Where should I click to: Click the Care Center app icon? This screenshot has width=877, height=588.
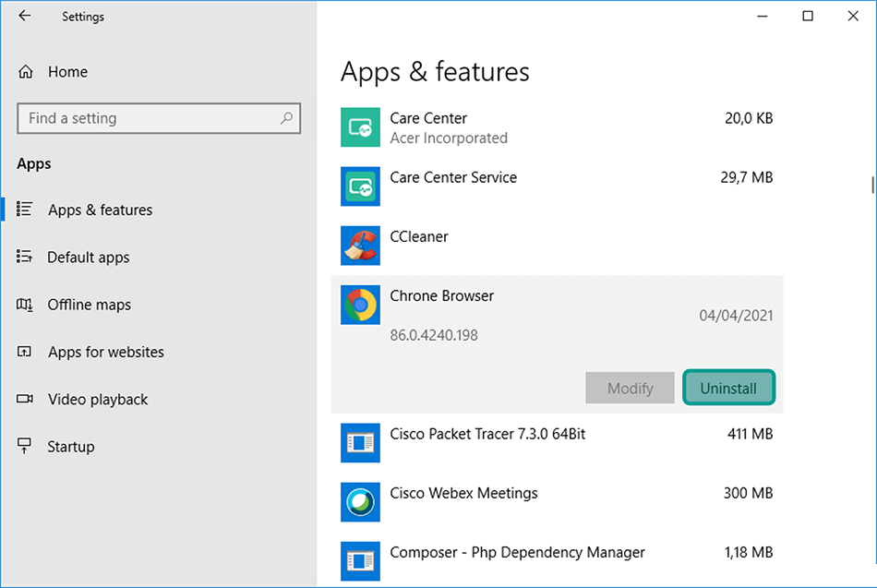click(360, 127)
